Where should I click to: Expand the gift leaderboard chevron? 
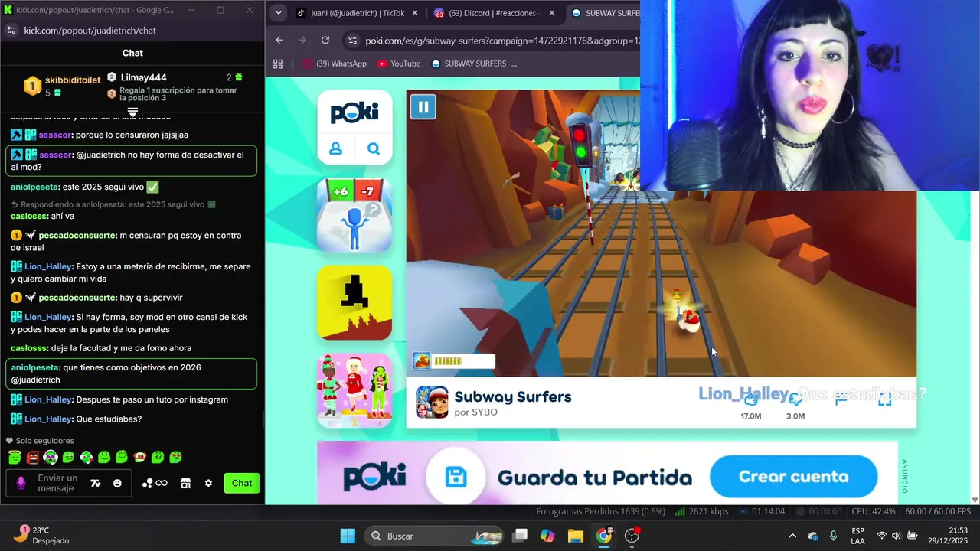pos(132,112)
